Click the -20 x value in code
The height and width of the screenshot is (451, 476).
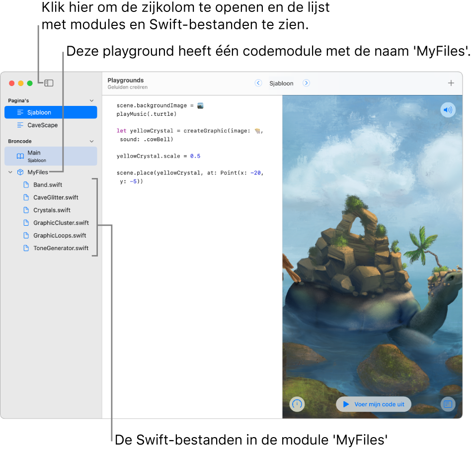[x=255, y=173]
